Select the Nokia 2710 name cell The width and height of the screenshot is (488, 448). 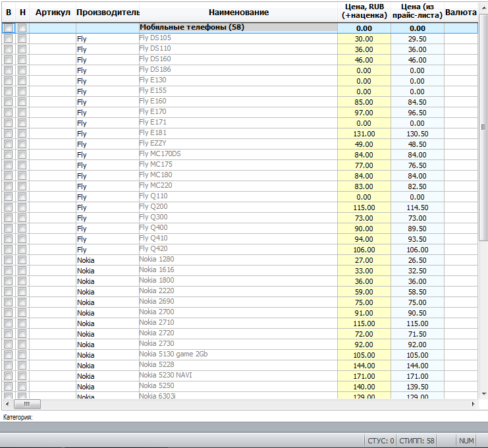(x=238, y=323)
